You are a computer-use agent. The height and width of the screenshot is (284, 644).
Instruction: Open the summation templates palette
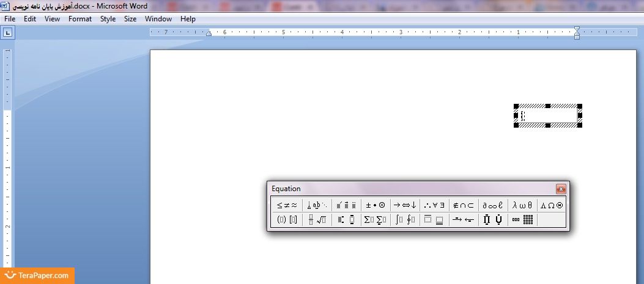pos(376,220)
